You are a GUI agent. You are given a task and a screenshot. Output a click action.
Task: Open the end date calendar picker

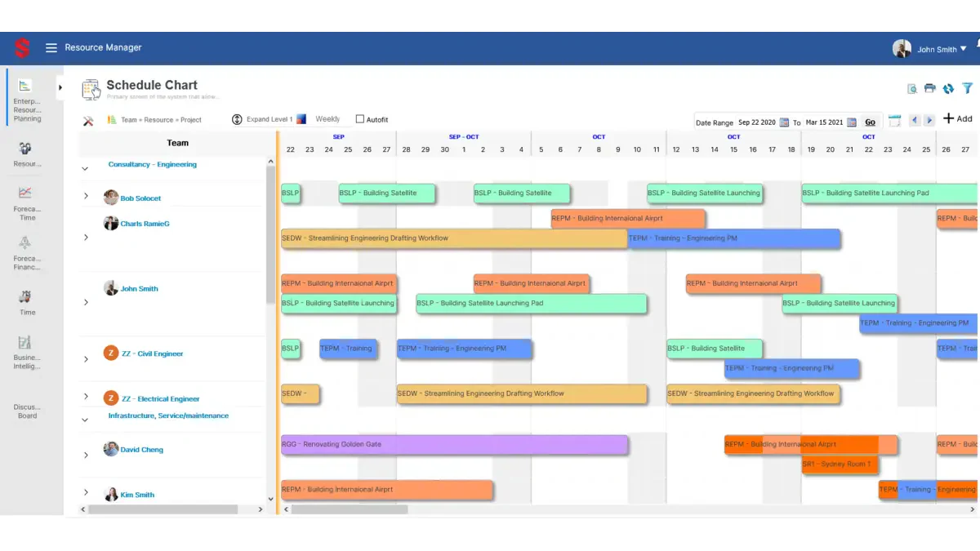(x=852, y=122)
